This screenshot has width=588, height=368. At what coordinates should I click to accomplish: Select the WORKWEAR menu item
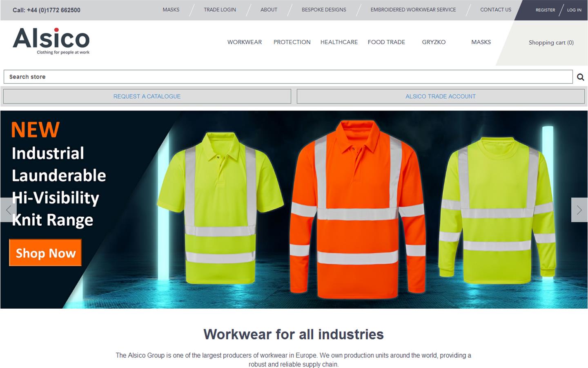[x=244, y=42]
